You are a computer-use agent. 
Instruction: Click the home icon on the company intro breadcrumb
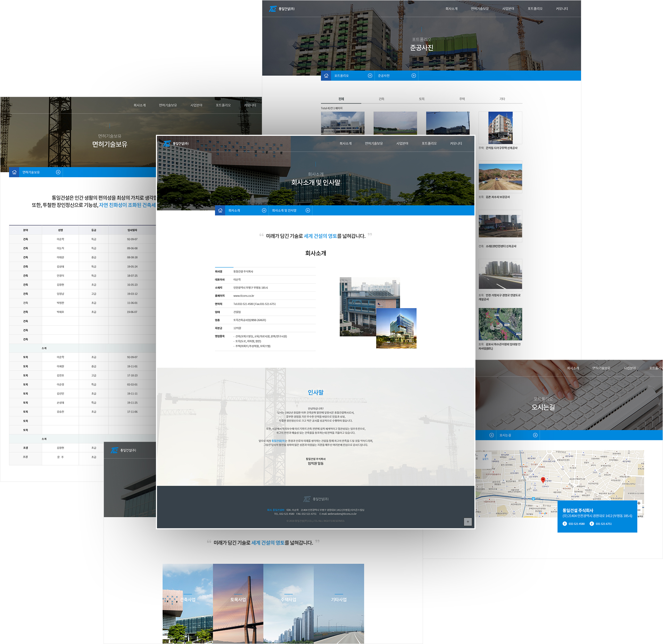[x=220, y=210]
